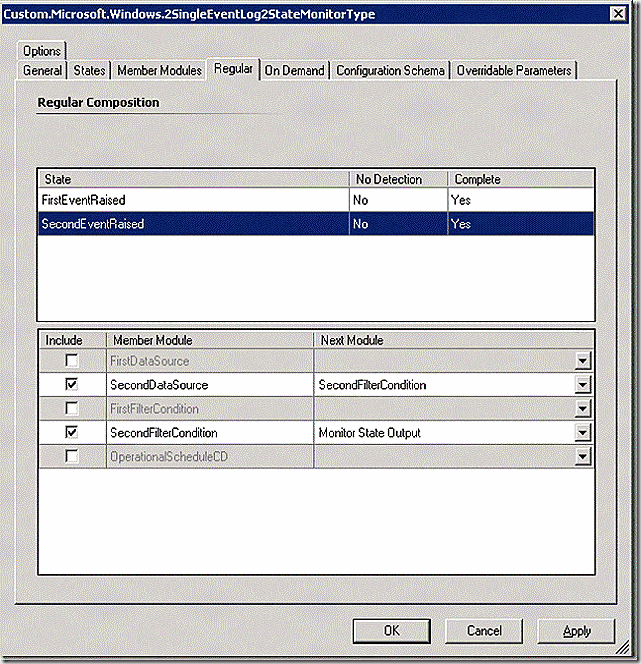Select the Regular tab
The image size is (641, 664).
[233, 69]
